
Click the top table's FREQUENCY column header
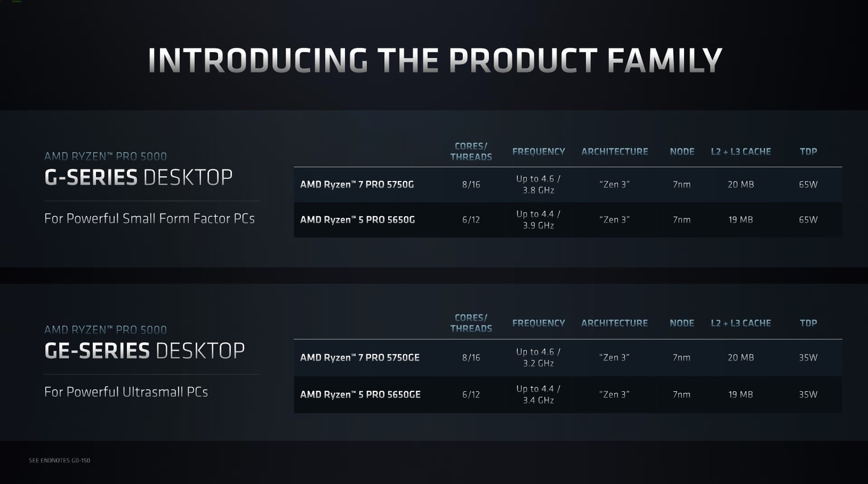538,152
